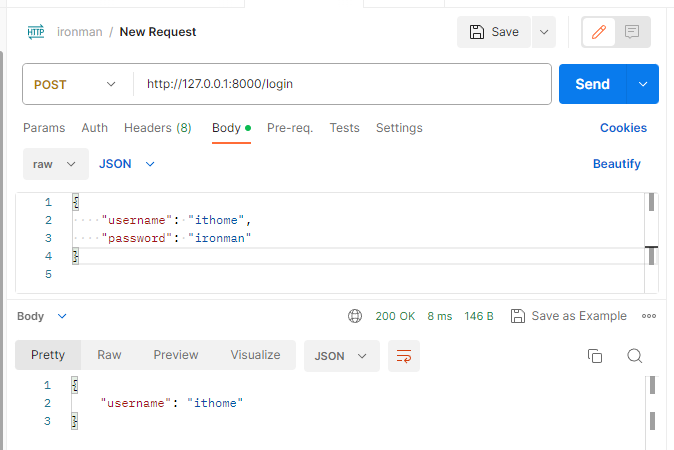Open the Cookies link
The height and width of the screenshot is (450, 674).
tap(623, 128)
